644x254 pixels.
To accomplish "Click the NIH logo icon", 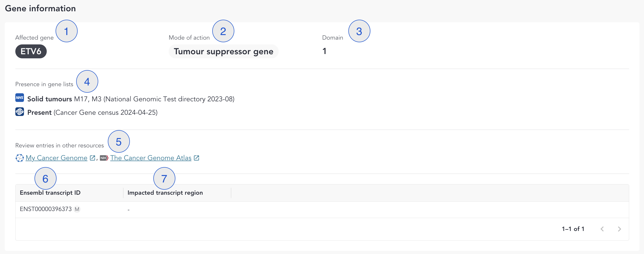I will pyautogui.click(x=104, y=158).
